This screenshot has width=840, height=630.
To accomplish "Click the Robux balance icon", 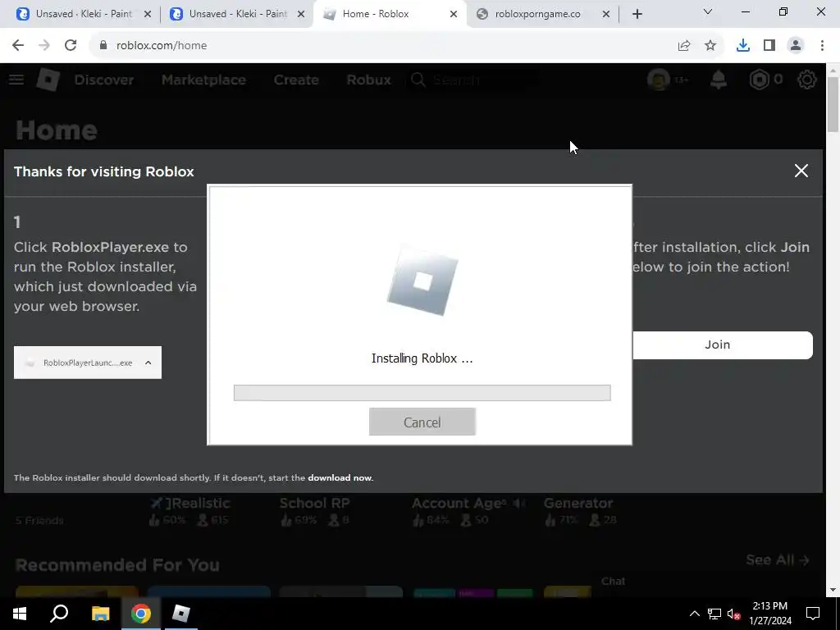I will (x=759, y=80).
